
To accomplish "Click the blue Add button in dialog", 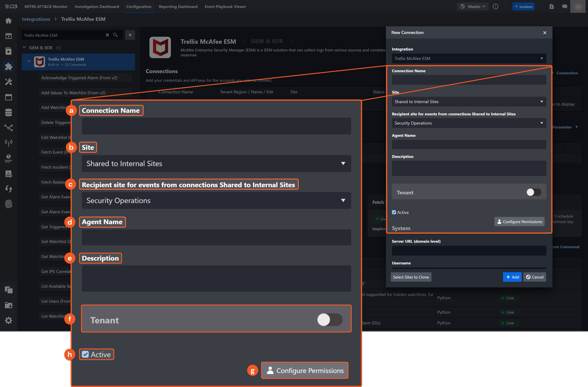I will 512,277.
